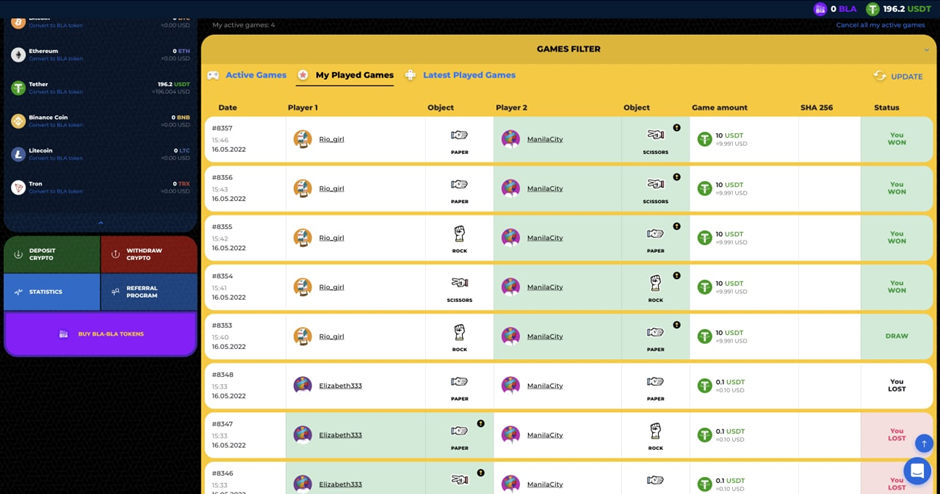Click 0.1 USDT amount in game #8347
Image resolution: width=940 pixels, height=494 pixels.
click(x=730, y=431)
